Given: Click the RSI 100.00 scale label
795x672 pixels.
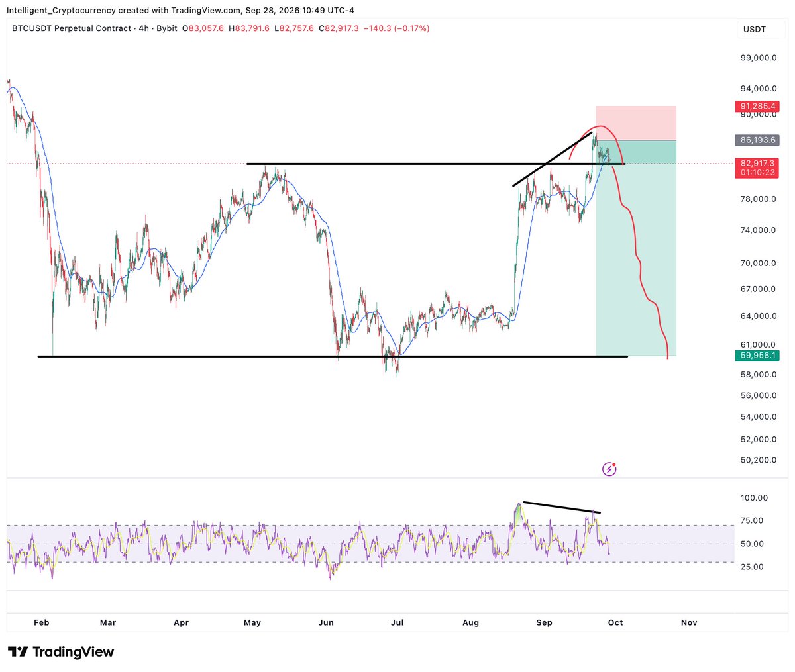Looking at the screenshot, I should (x=755, y=498).
